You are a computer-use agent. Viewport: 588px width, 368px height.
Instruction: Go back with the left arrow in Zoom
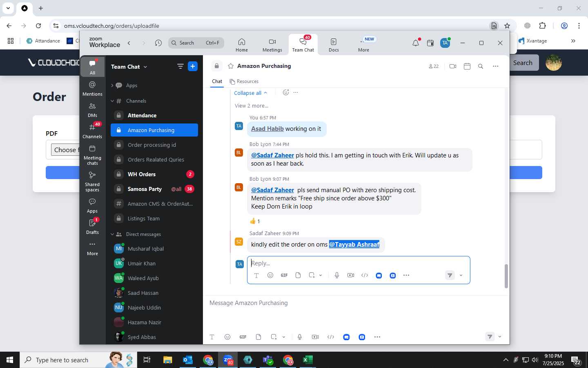(x=129, y=43)
